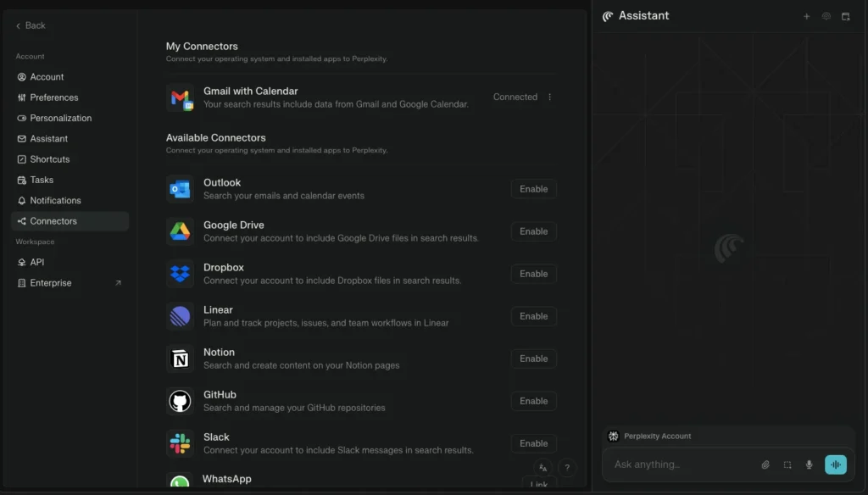The image size is (868, 495).
Task: Enable the Notion connector
Action: [x=533, y=359]
